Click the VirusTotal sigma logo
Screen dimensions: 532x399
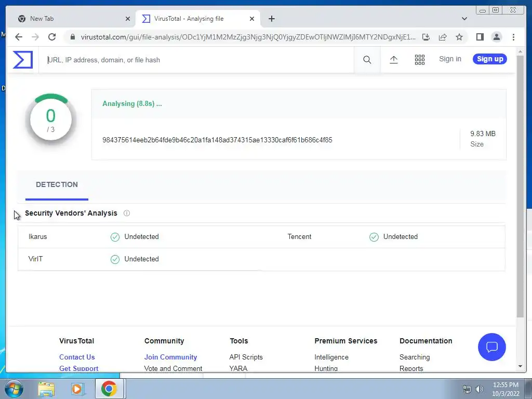(x=23, y=60)
